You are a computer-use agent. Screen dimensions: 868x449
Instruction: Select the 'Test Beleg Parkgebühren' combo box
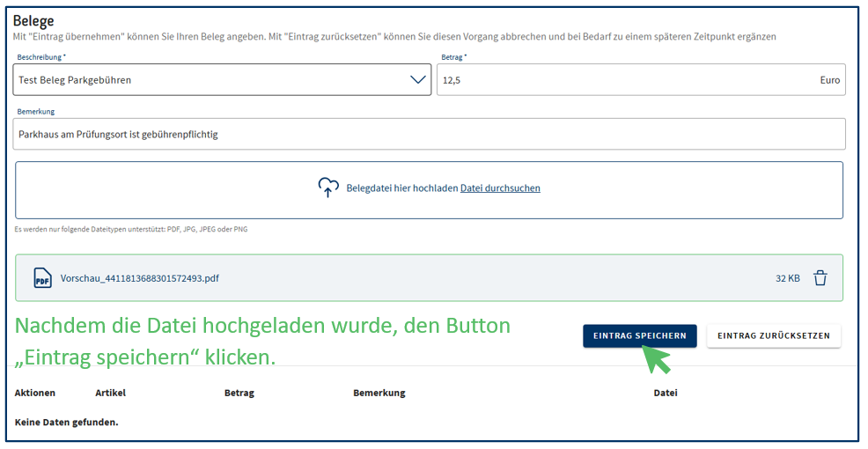pyautogui.click(x=211, y=79)
